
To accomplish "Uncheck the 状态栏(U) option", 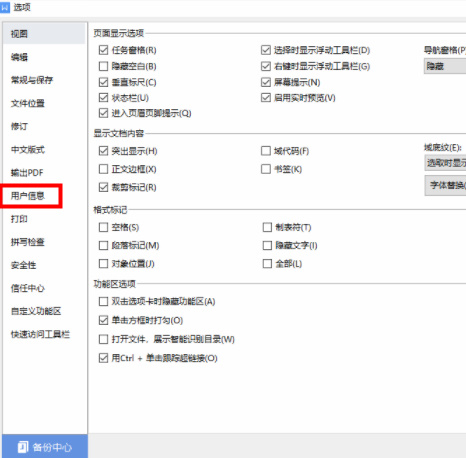I will [103, 97].
